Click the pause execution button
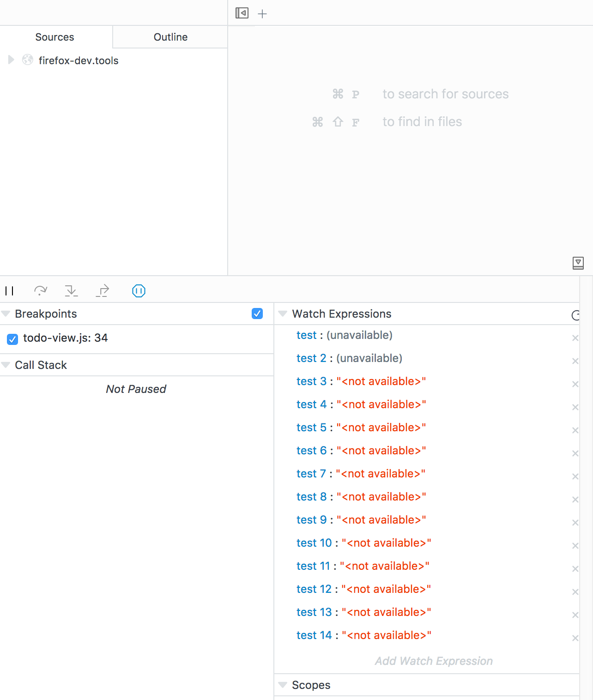This screenshot has height=700, width=593. coord(9,291)
